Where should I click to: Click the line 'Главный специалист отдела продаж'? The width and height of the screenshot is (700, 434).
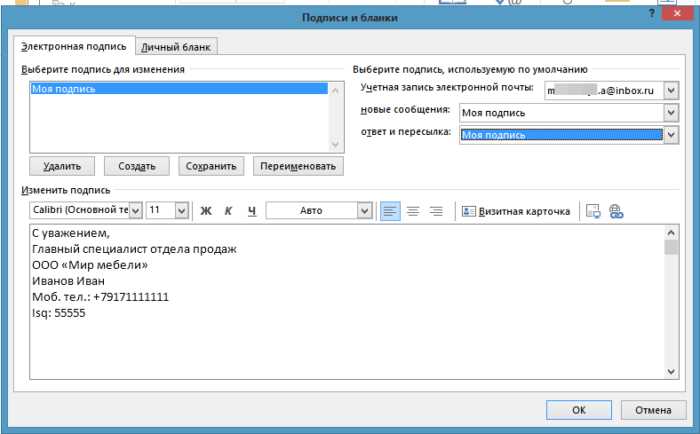(134, 249)
